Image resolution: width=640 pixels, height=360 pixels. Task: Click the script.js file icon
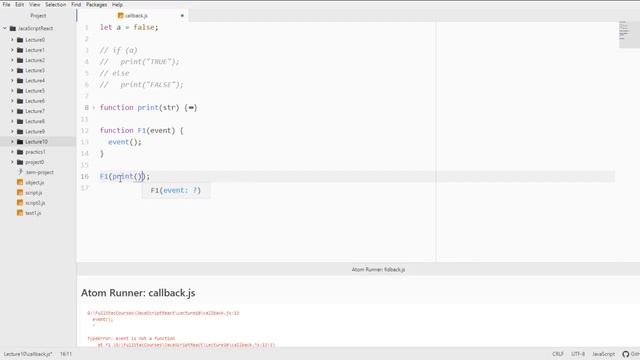click(20, 193)
